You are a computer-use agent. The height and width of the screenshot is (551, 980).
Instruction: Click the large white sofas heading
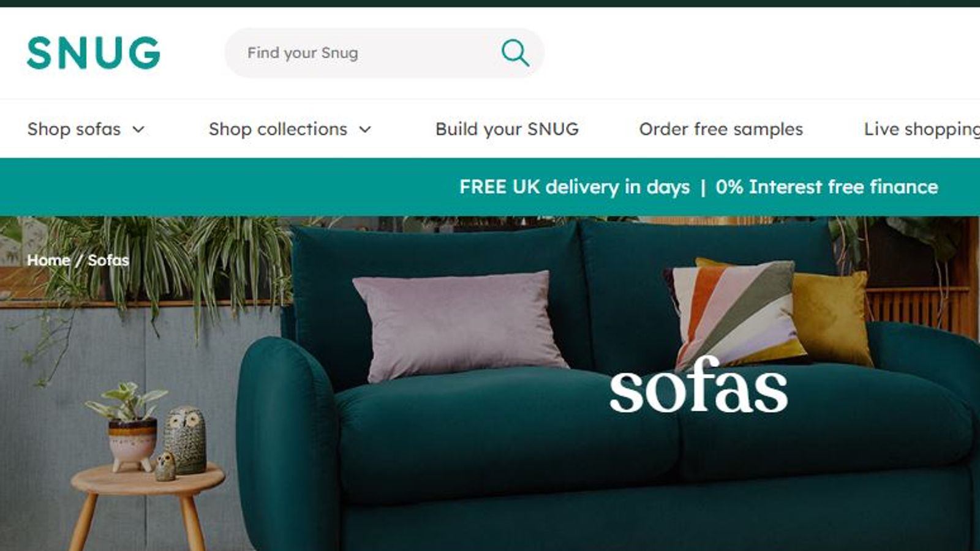point(698,386)
